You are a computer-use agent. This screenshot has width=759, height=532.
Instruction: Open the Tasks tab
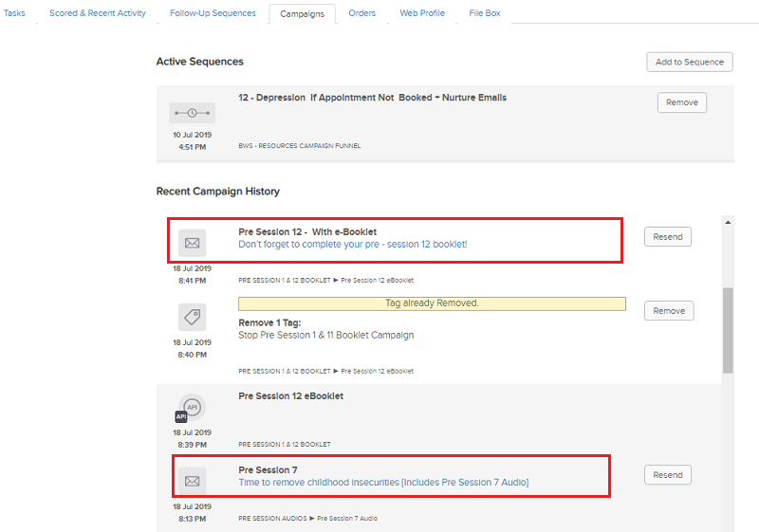pyautogui.click(x=15, y=13)
